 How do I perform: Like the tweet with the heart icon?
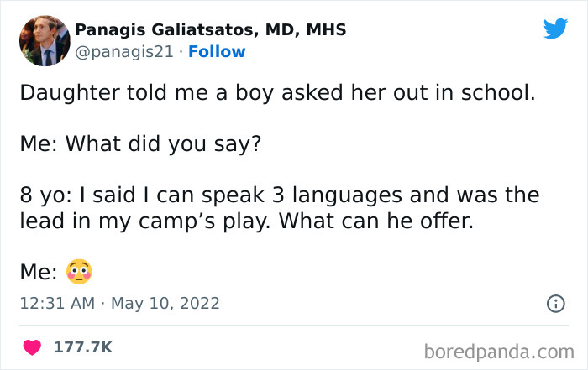32,347
